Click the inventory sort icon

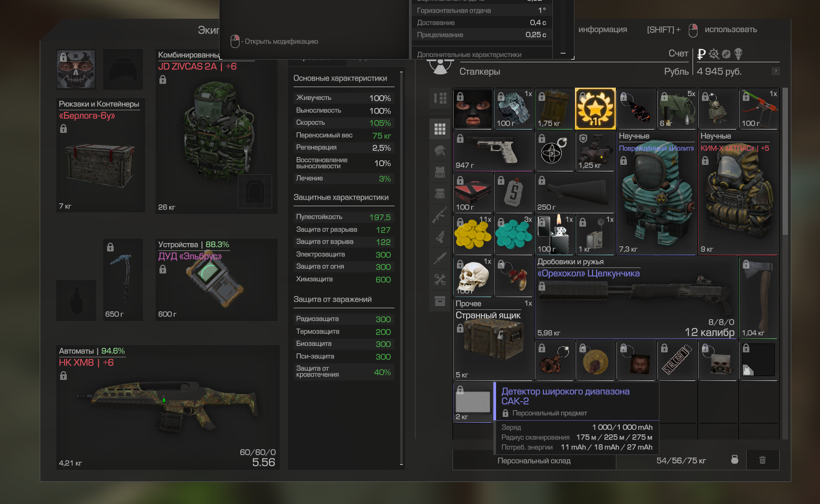[440, 98]
